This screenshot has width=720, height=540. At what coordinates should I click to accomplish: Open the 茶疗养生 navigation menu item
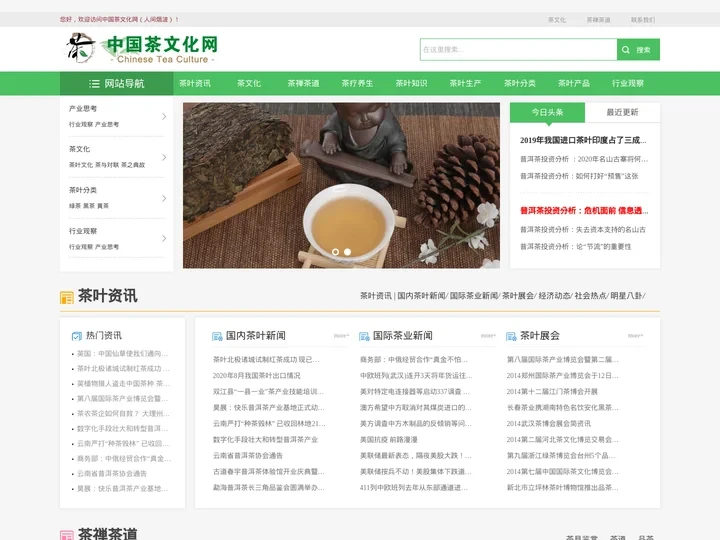click(357, 84)
